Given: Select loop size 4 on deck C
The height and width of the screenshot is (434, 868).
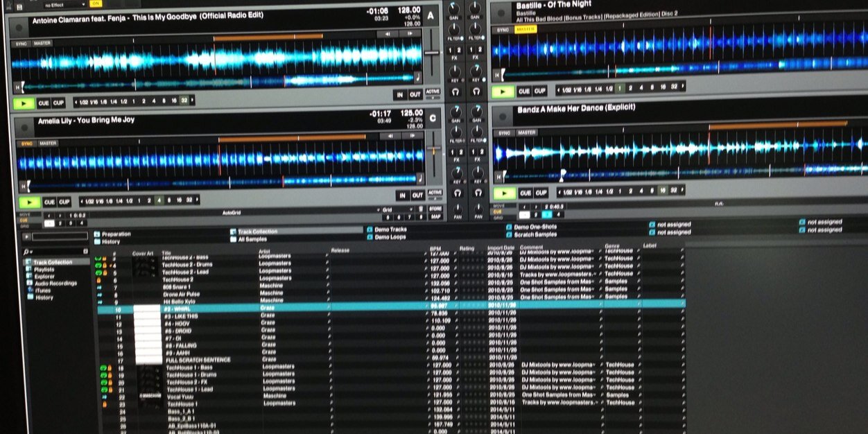Looking at the screenshot, I should click(159, 200).
